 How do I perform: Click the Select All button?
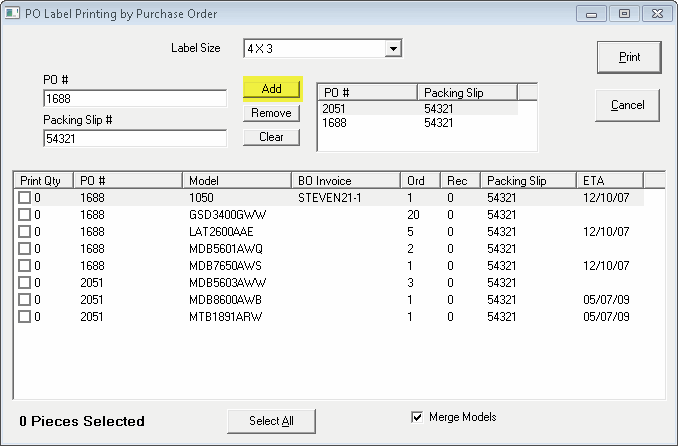pyautogui.click(x=271, y=421)
